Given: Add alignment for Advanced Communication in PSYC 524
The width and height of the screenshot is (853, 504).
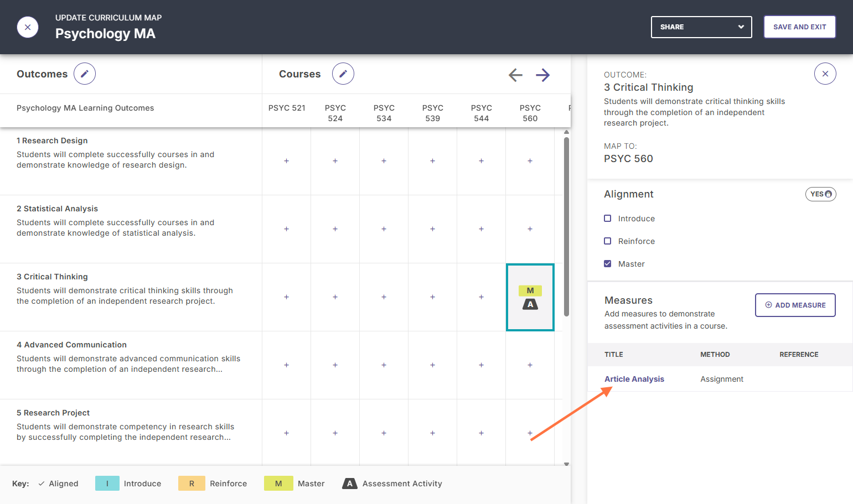Looking at the screenshot, I should coord(335,365).
